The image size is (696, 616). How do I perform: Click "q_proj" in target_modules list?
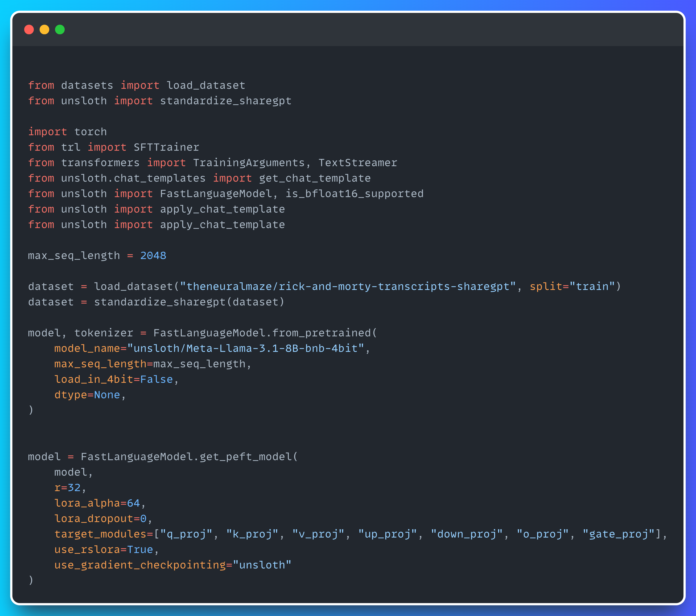pos(186,534)
